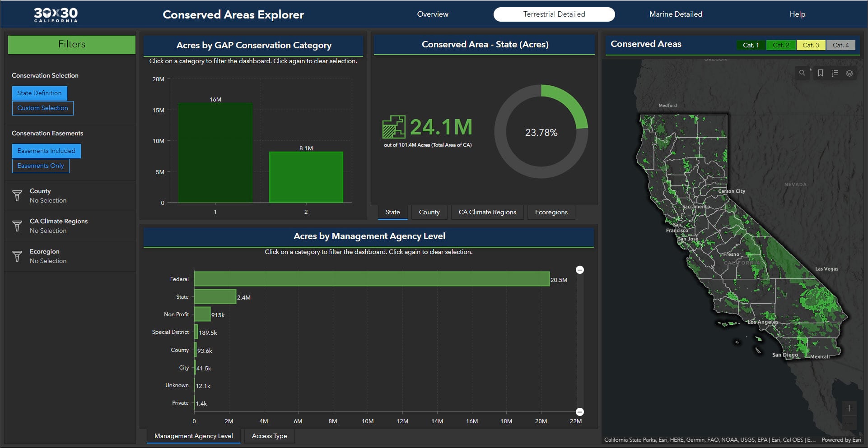
Task: Click the yellow Cat. 3 legend swatch
Action: [811, 45]
